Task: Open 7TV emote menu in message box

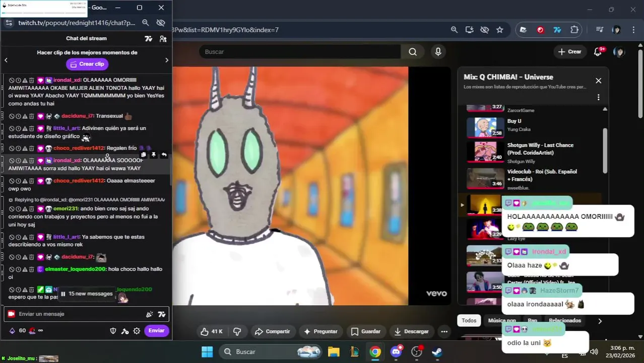Action: (161, 314)
